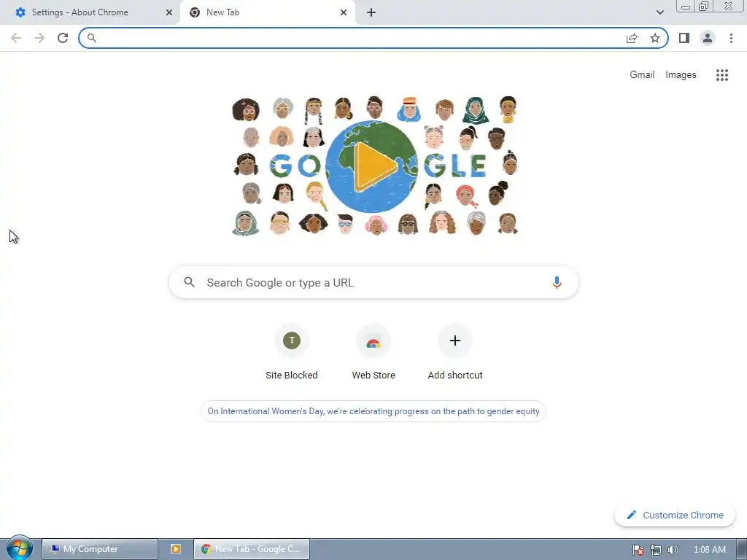Open the Google apps grid
This screenshot has width=747, height=560.
pos(722,75)
